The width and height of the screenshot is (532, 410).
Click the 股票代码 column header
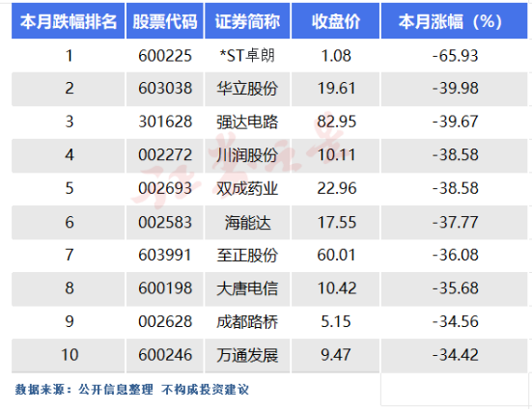click(165, 21)
